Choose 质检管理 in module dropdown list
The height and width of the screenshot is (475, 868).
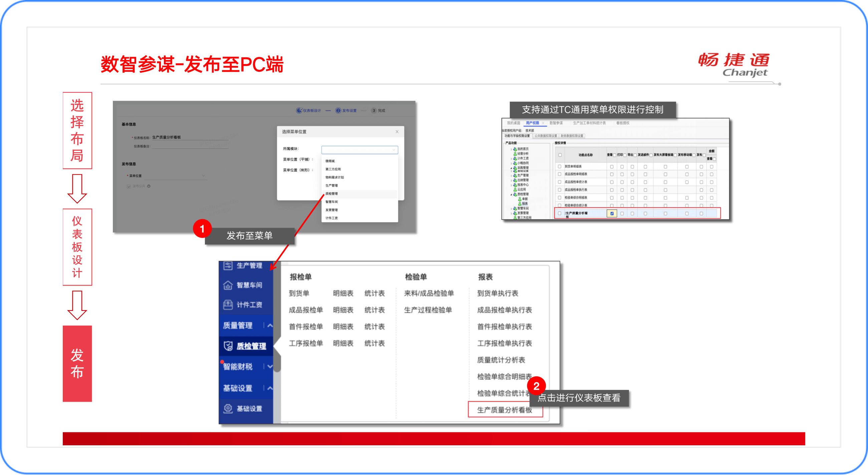pos(360,194)
